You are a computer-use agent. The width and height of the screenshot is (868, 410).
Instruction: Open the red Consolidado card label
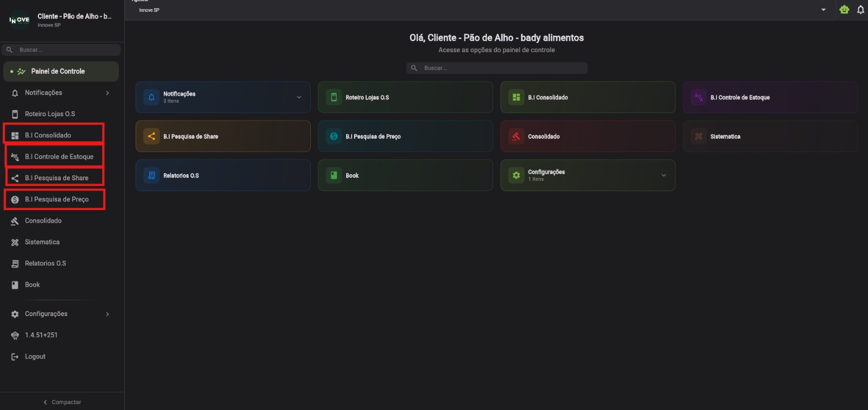point(544,137)
